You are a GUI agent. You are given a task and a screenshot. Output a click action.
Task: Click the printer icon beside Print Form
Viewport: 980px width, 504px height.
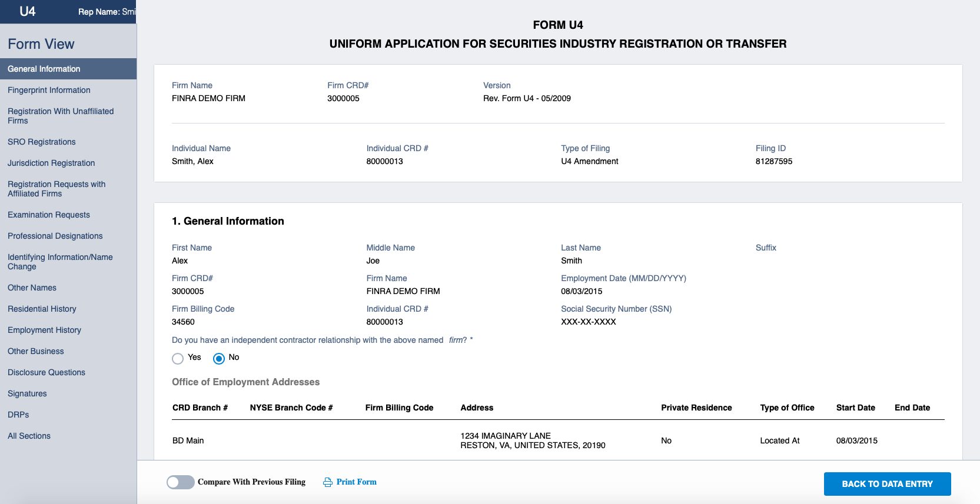pyautogui.click(x=328, y=482)
